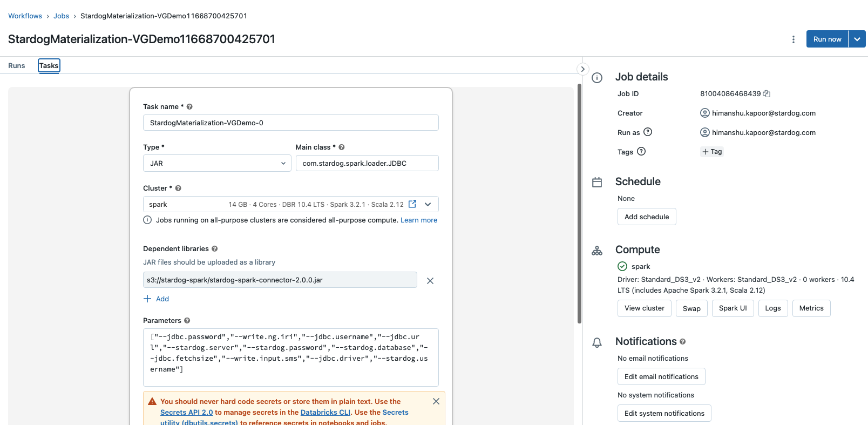
Task: Select the Tasks tab
Action: click(x=49, y=66)
